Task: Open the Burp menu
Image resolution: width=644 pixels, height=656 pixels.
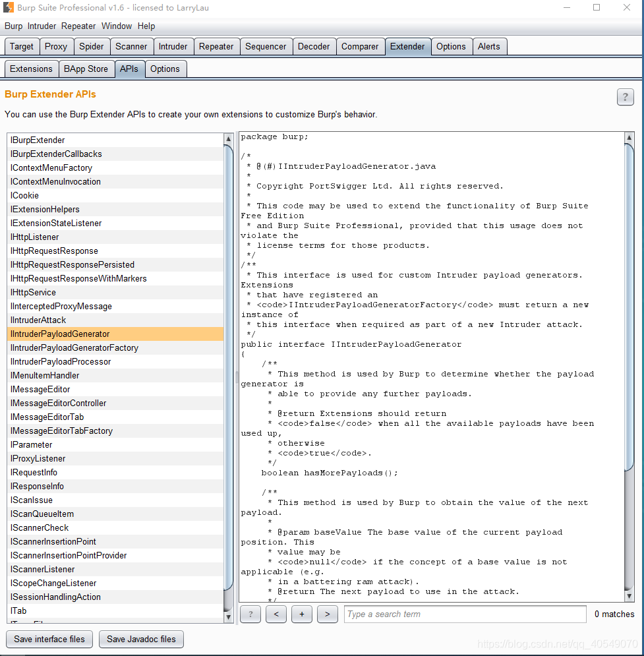Action: 13,26
